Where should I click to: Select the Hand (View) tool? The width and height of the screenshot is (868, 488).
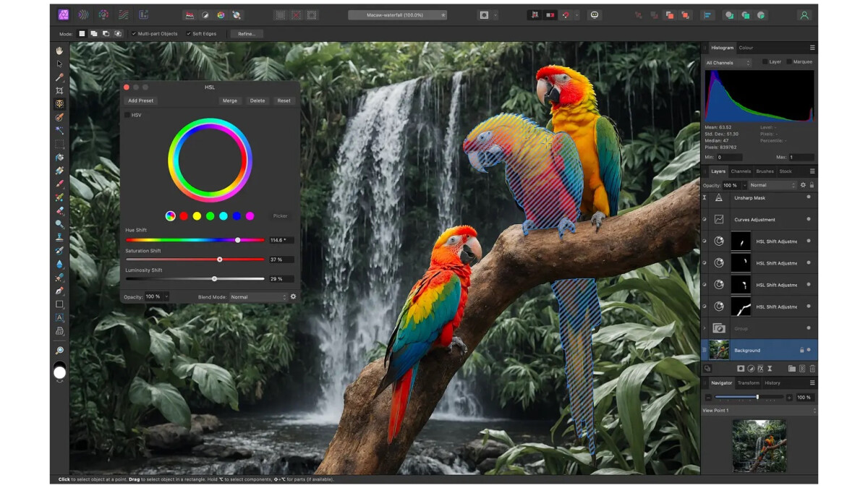[x=59, y=51]
